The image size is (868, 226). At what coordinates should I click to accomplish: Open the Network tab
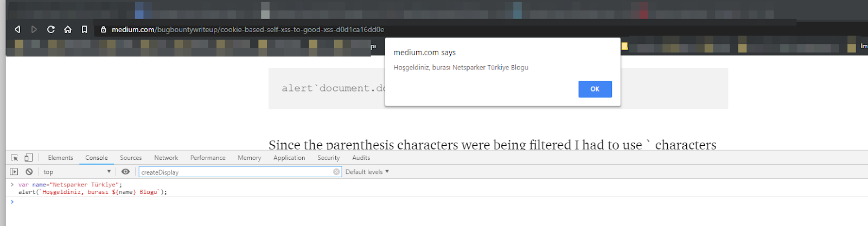coord(166,158)
